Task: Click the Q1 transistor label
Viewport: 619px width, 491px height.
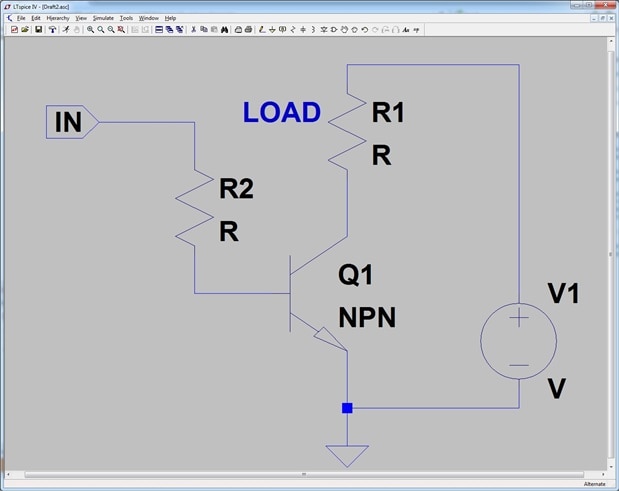Action: coord(355,275)
